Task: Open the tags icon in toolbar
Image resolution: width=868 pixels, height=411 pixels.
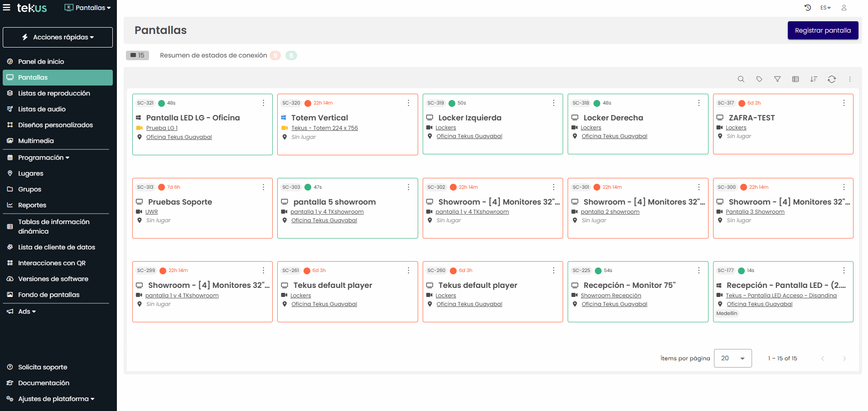Action: 759,79
